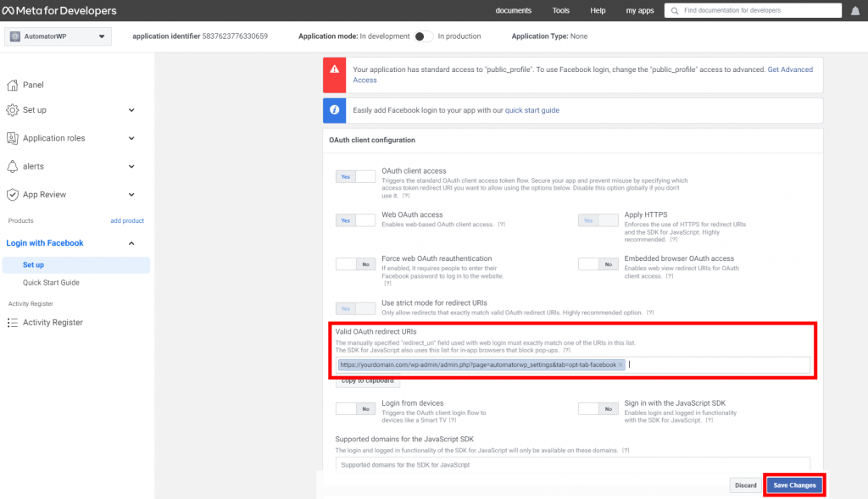Toggle OAuth client access switch

[355, 177]
